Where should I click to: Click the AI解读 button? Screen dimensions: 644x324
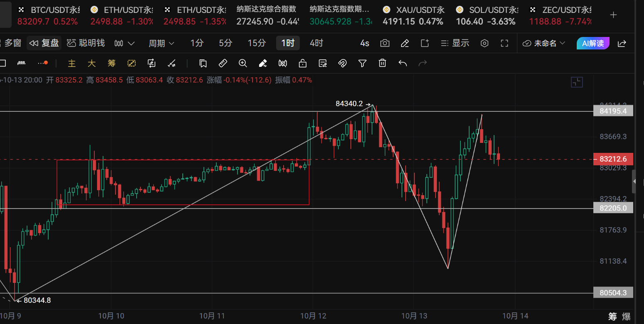point(593,43)
